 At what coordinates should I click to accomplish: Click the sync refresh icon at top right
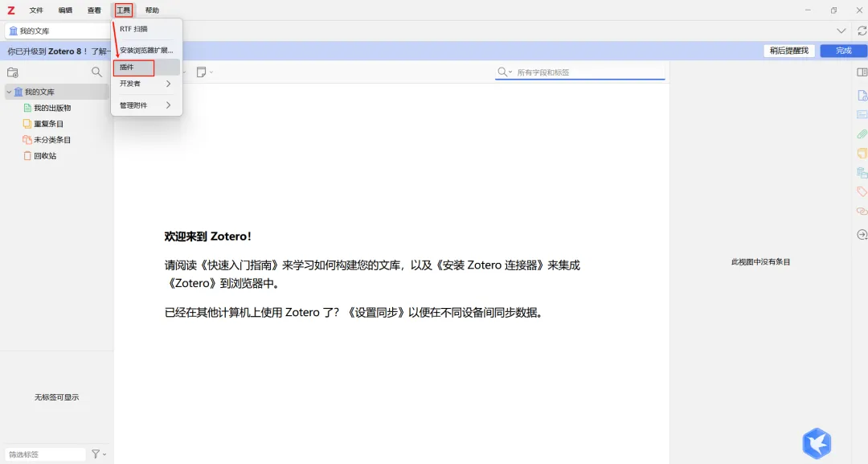pos(862,31)
